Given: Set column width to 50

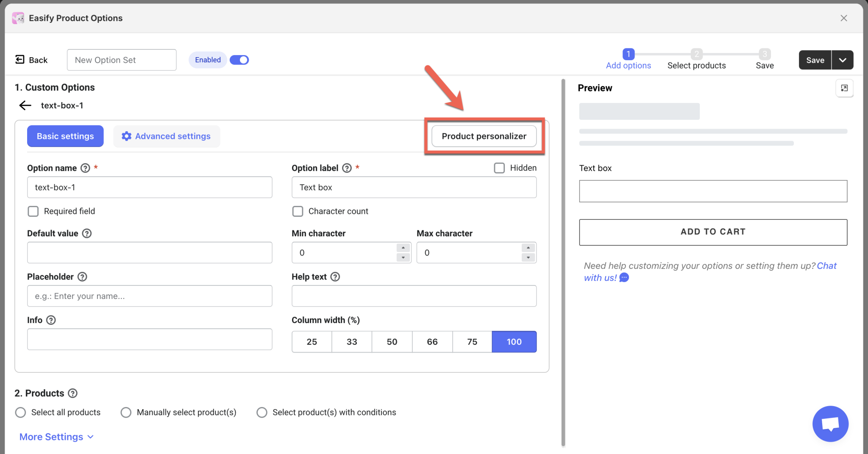Looking at the screenshot, I should pos(392,342).
